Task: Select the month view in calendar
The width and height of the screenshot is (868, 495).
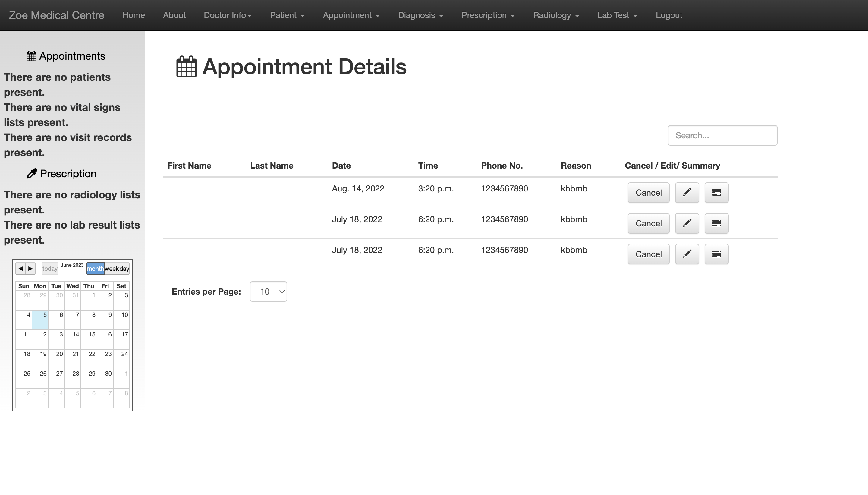Action: pos(95,269)
